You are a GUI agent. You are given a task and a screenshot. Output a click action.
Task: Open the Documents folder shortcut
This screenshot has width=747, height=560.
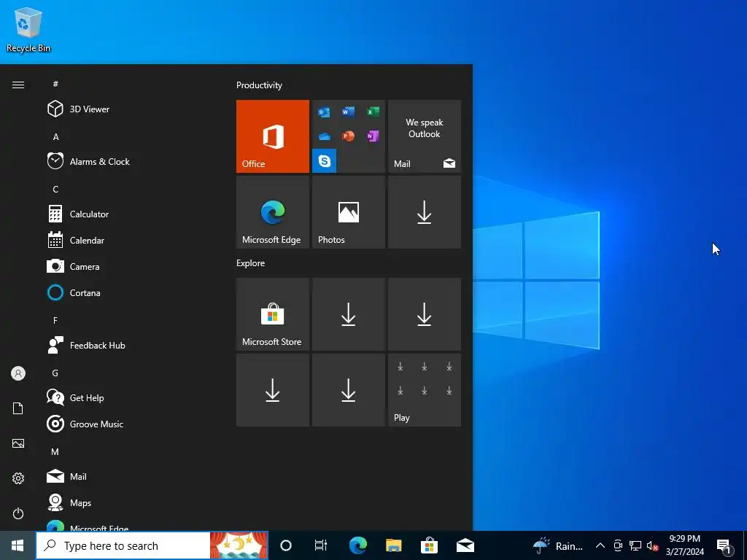[18, 408]
